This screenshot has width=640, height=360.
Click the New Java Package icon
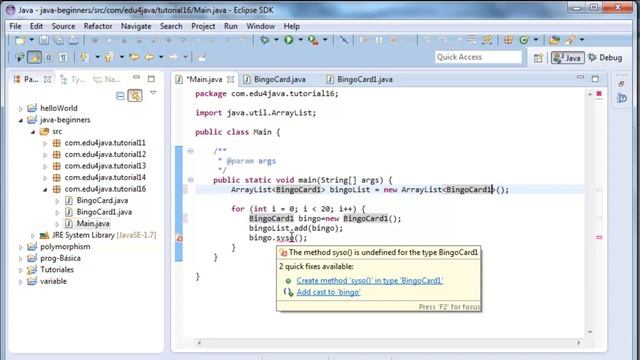coord(508,40)
